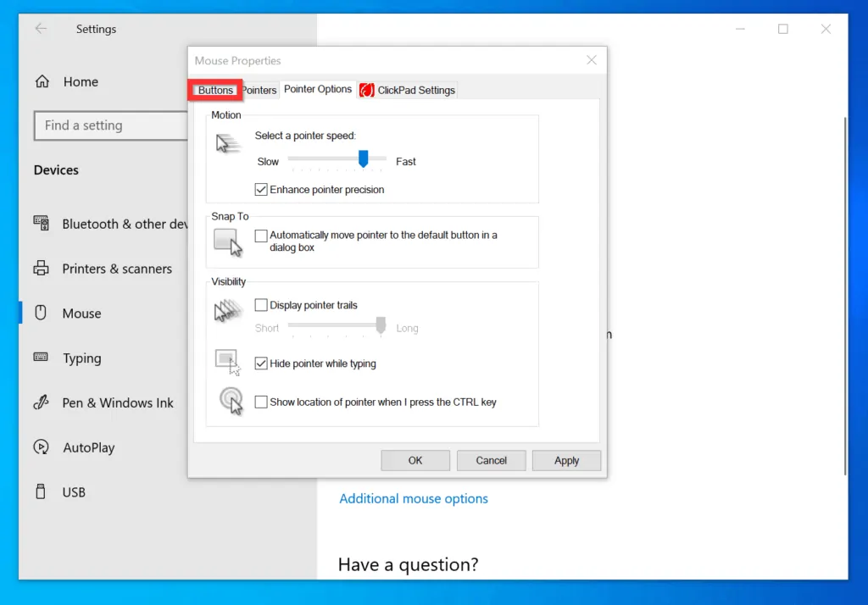Switch to the Pointers tab
This screenshot has height=605, width=868.
[259, 90]
